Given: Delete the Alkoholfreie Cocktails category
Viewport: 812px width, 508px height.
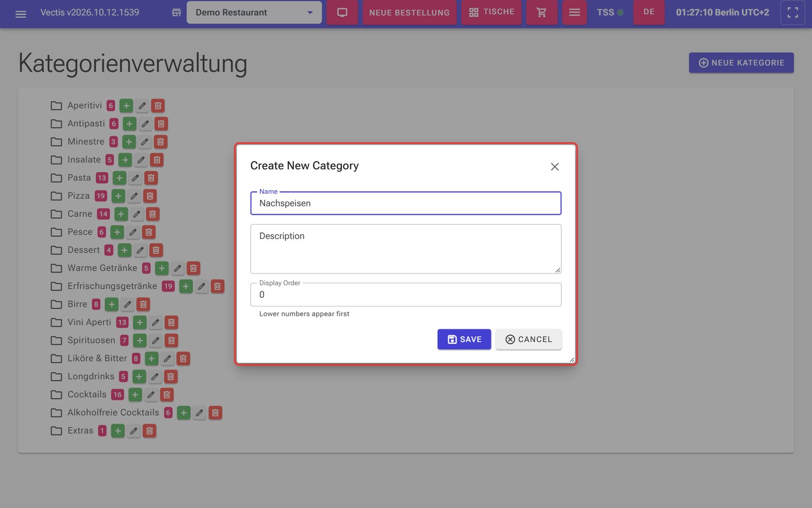Looking at the screenshot, I should [x=215, y=413].
